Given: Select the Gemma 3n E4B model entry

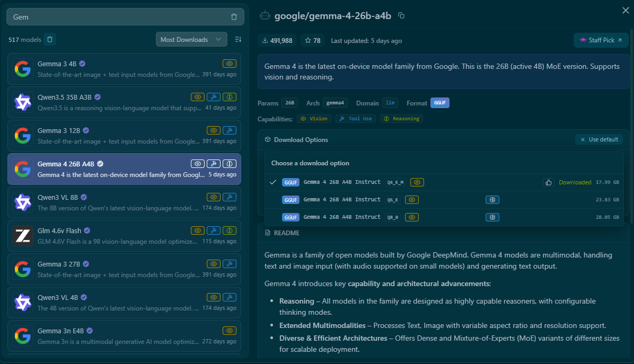Looking at the screenshot, I should [124, 336].
